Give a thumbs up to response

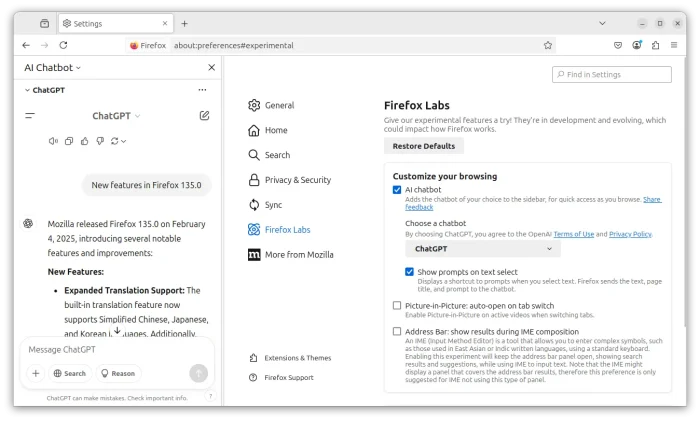pyautogui.click(x=84, y=141)
